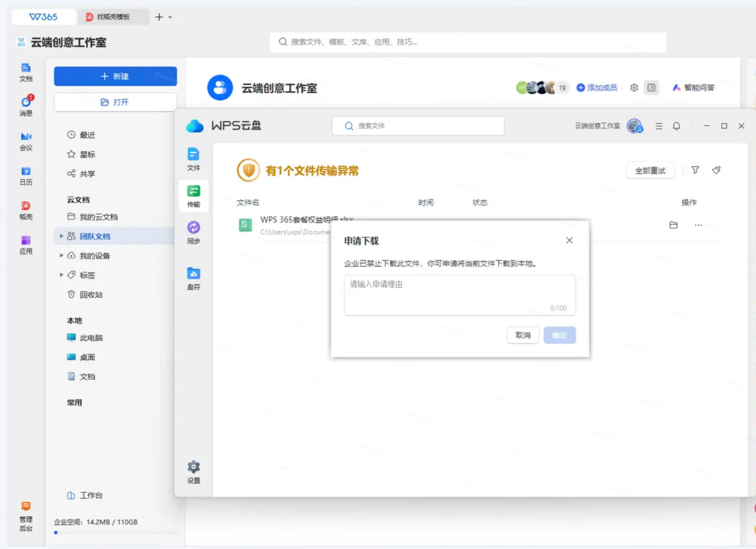Image resolution: width=756 pixels, height=549 pixels.
Task: Click the user avatar in WPS云盘 header
Action: [x=635, y=126]
